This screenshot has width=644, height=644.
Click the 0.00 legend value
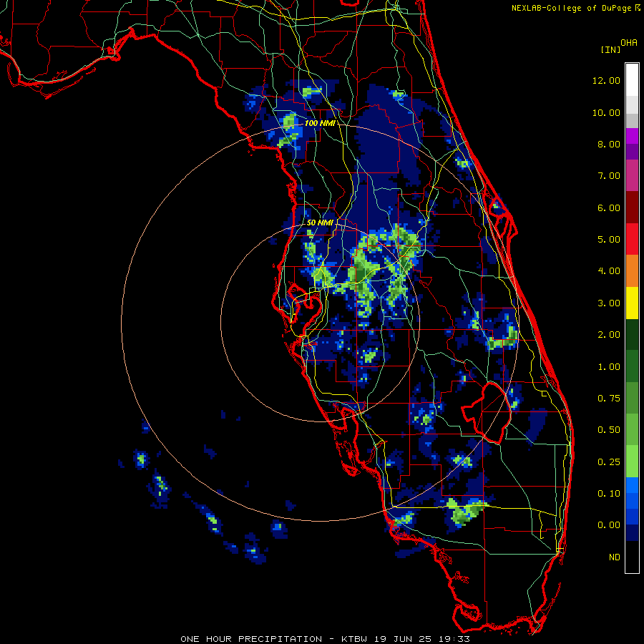coord(609,525)
